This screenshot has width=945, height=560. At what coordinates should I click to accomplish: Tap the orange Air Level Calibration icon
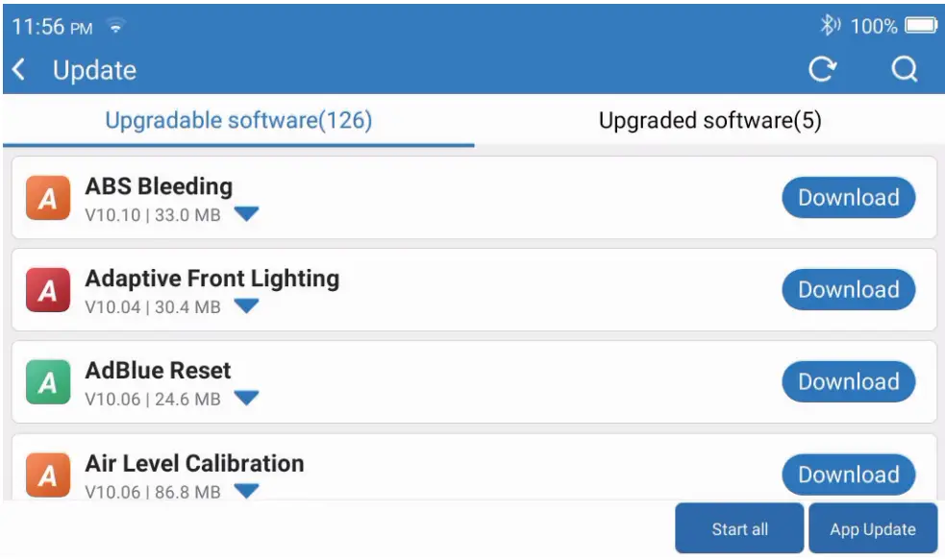pos(48,475)
